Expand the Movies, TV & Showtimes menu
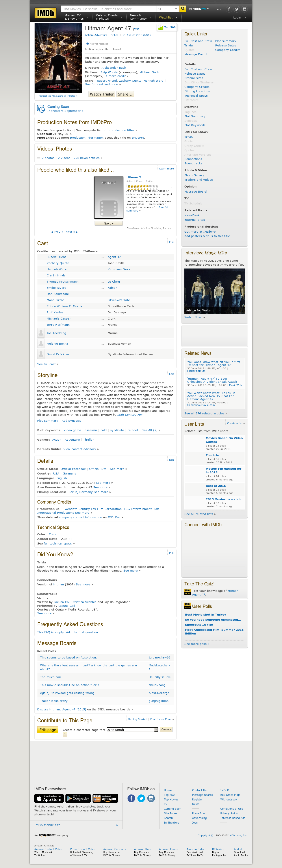 [76, 17]
